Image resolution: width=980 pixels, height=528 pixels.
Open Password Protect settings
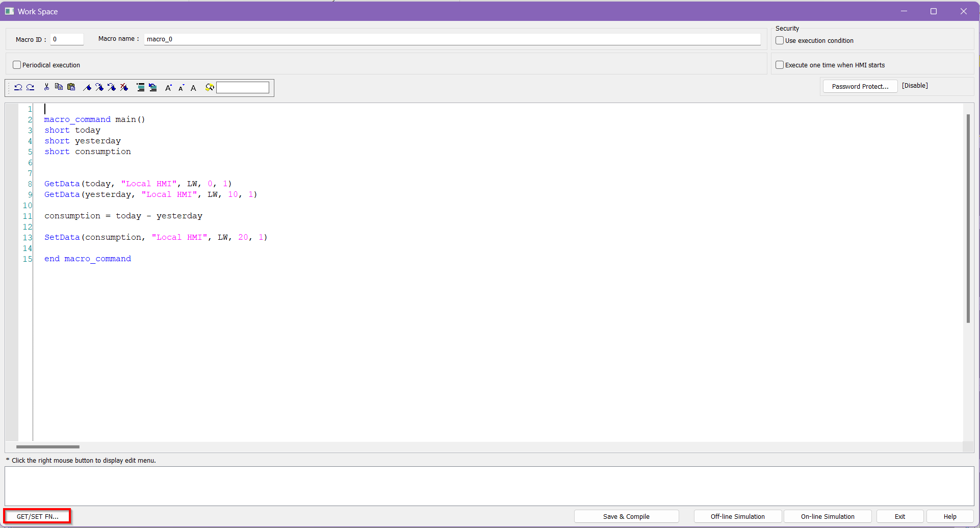pos(860,86)
